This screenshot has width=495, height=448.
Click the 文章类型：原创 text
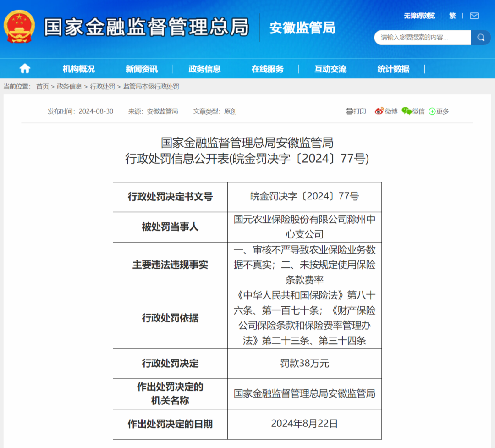point(214,111)
